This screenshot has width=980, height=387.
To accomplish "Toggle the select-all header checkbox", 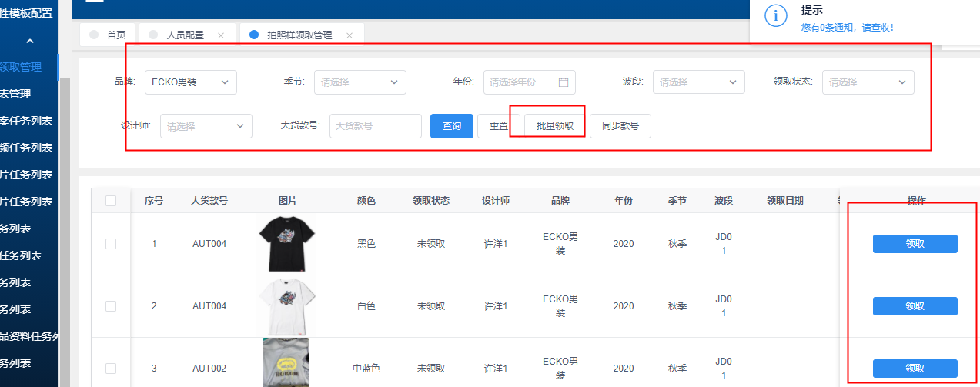I will coord(111,201).
